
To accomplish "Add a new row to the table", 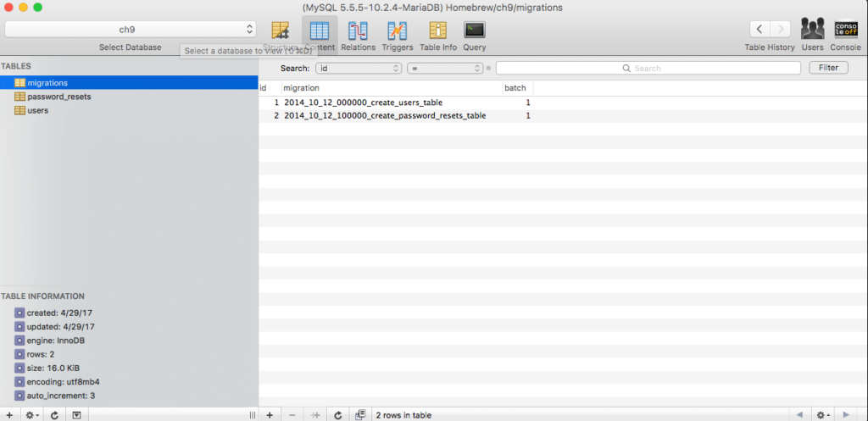I will (270, 415).
